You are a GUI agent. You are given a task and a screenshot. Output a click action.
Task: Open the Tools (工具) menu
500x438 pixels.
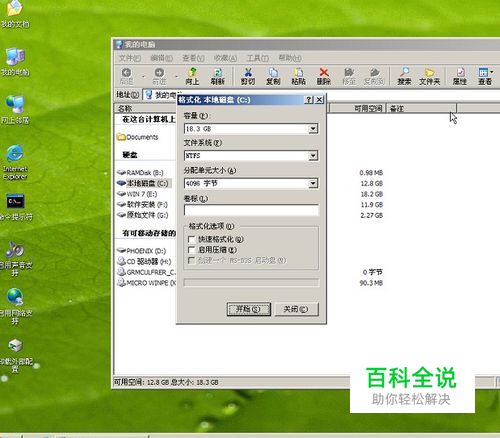tap(258, 58)
